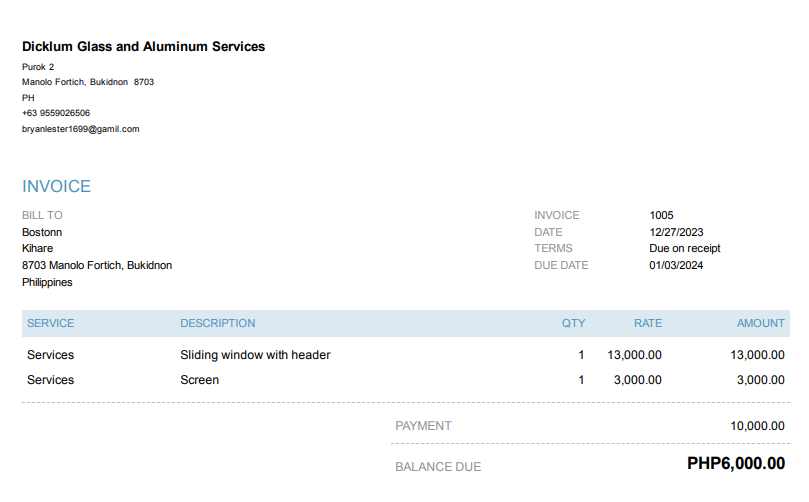Click the Screen line item description
Screen dimensions: 809x502
[199, 380]
